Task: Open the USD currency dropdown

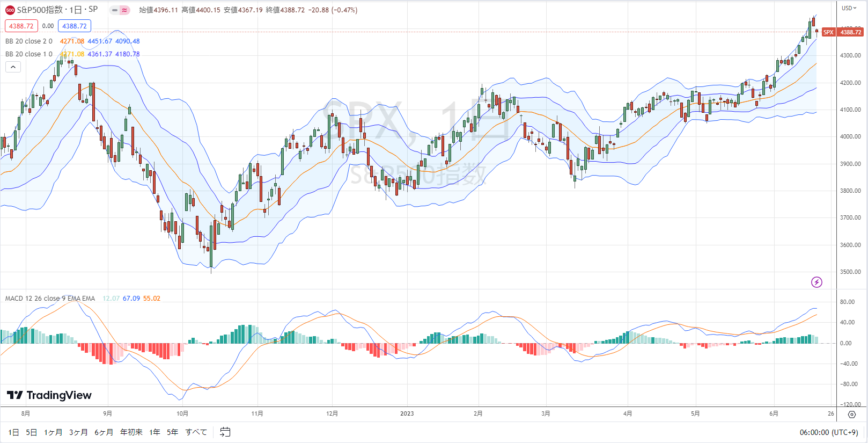Action: (849, 8)
